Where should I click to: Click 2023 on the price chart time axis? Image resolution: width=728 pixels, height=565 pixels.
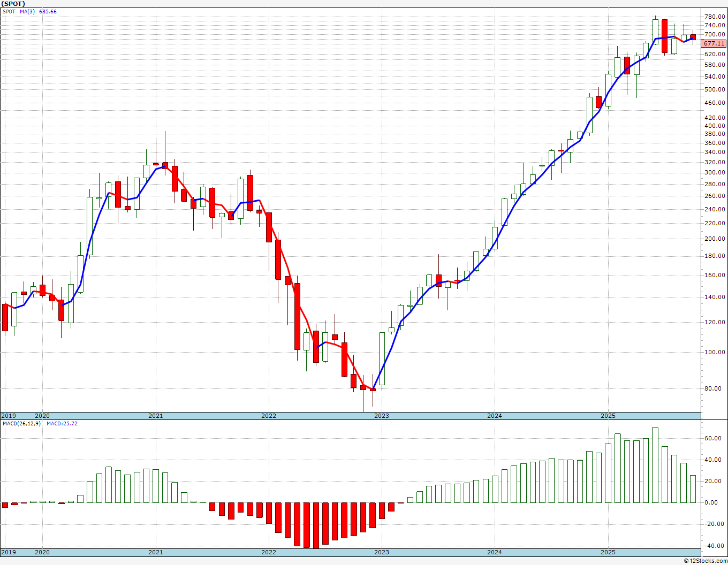[x=381, y=416]
